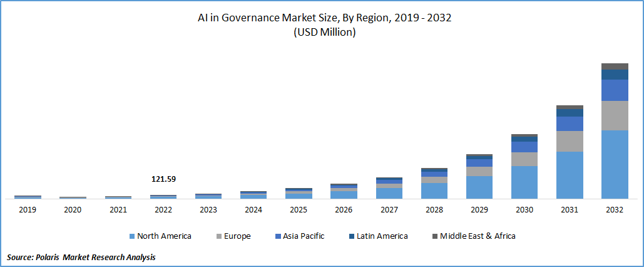Click the North America segment of 2028 bar
Screen dimensions: 644x267
[x=434, y=191]
